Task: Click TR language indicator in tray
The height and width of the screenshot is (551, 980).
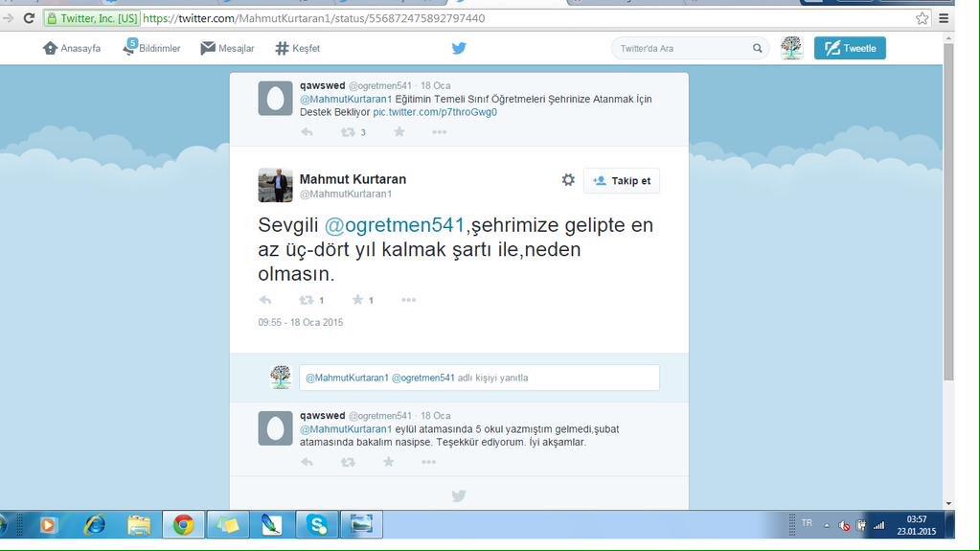Action: (x=807, y=523)
